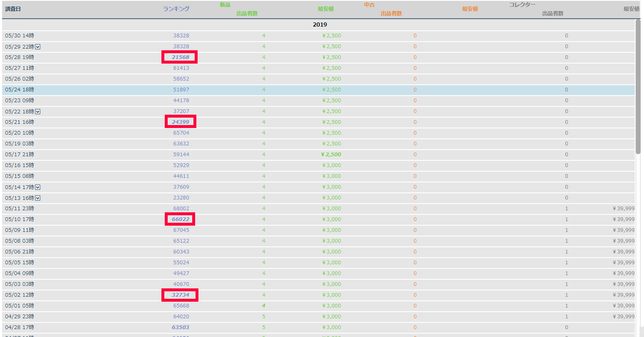Screen dimensions: 644x337
Task: Expand the dropdown arrow beside 05/22 18時
Action: [38, 112]
